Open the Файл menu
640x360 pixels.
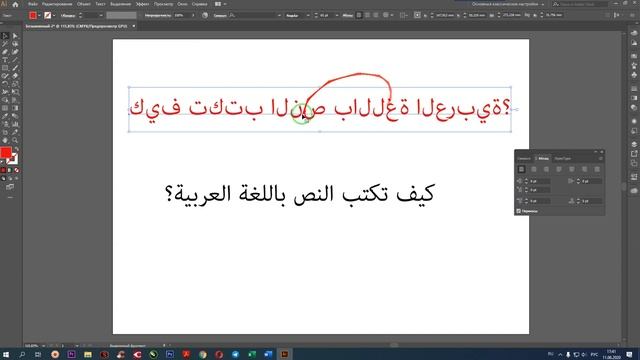[33, 4]
